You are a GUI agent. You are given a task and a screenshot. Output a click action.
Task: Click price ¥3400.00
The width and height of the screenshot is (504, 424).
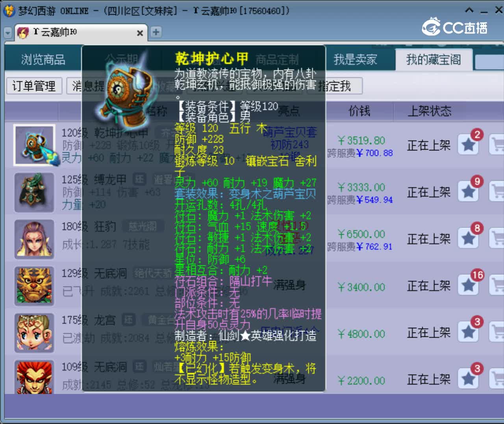pyautogui.click(x=361, y=287)
